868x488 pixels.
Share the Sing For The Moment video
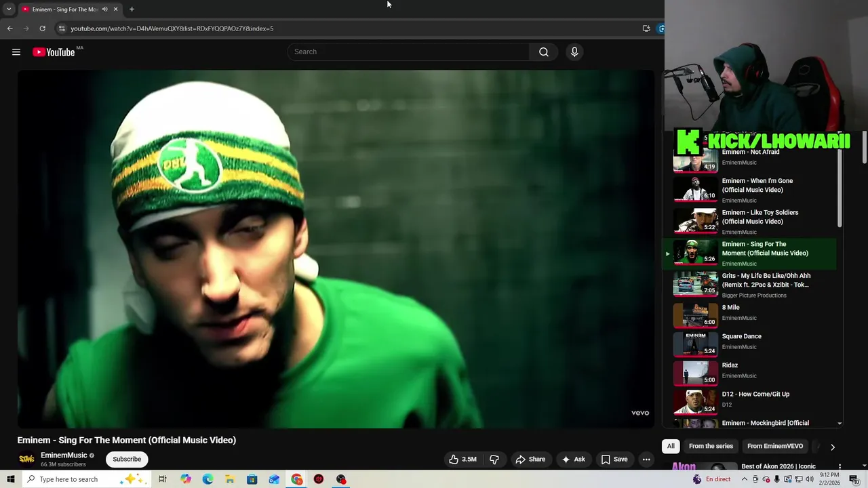[x=530, y=459]
